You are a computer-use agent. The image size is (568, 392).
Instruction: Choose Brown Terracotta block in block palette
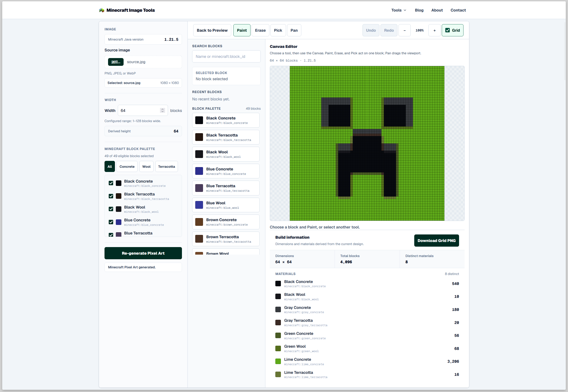[x=226, y=239]
